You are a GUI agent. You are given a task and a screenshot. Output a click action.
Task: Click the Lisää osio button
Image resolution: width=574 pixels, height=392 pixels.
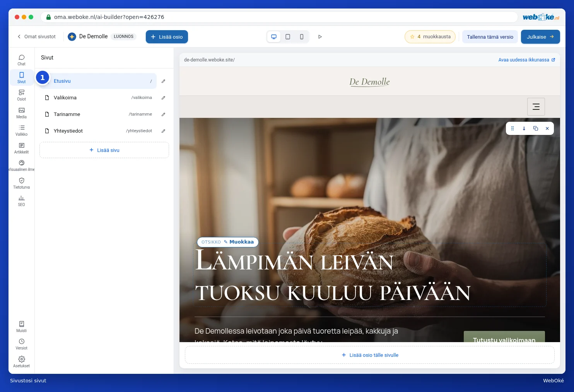[167, 37]
